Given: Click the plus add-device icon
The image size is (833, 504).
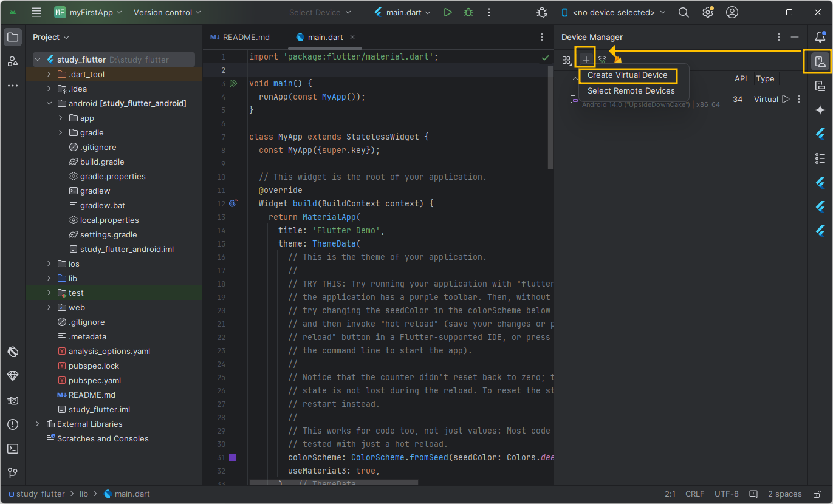Looking at the screenshot, I should 586,60.
